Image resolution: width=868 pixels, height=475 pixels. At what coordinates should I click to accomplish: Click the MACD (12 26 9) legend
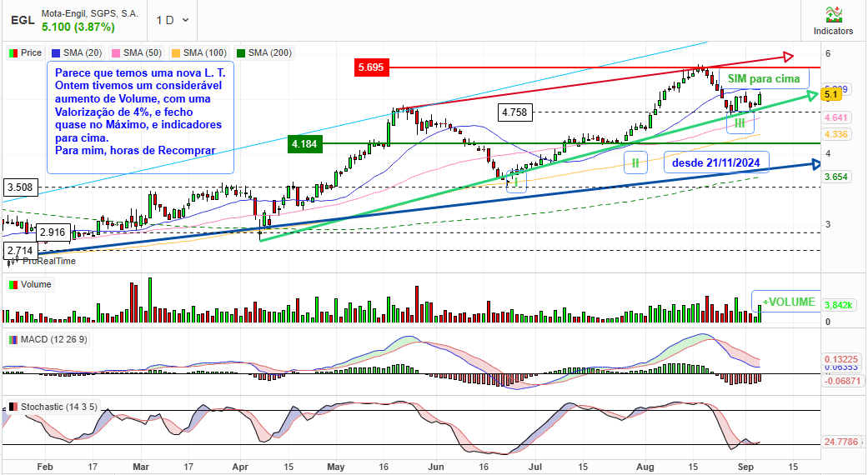click(48, 339)
